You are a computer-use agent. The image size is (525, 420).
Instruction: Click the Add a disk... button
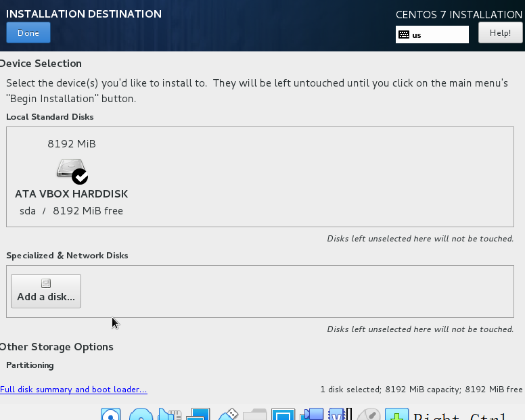(x=46, y=291)
